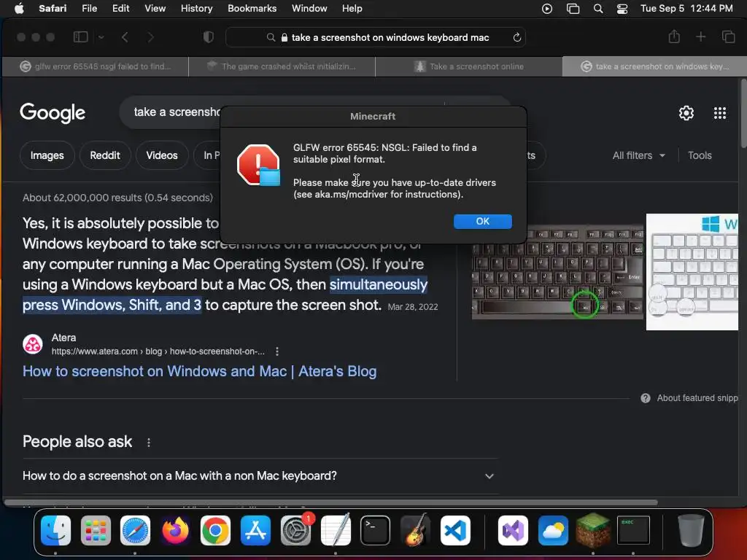Go back with the Safari back arrow
Viewport: 747px width, 560px height.
coord(125,36)
